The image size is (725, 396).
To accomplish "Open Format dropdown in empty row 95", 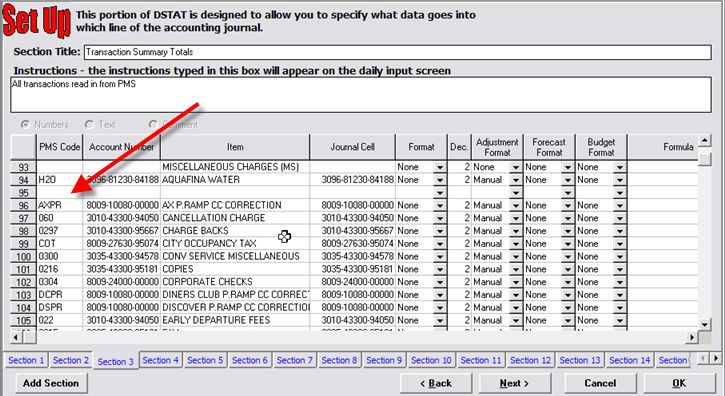I will click(440, 193).
